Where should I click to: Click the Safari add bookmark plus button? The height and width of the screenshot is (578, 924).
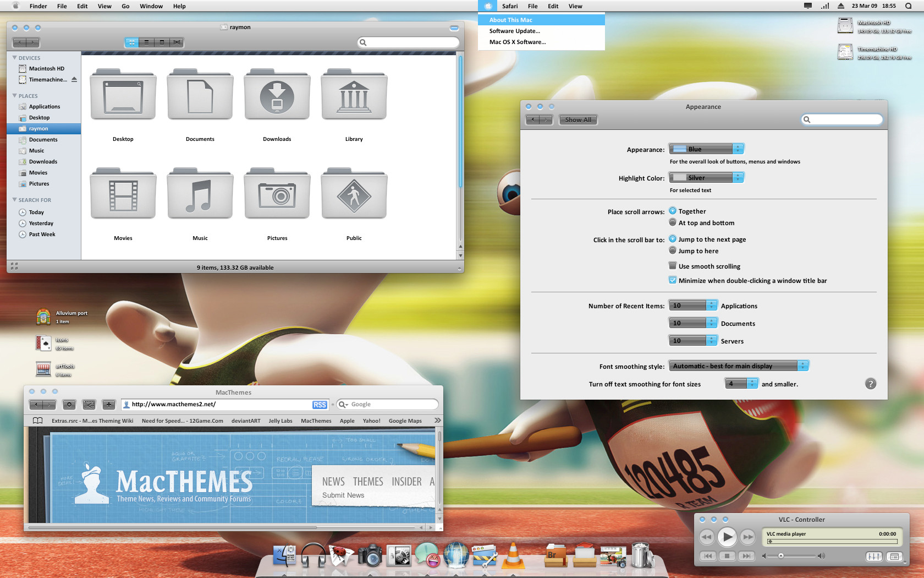point(109,405)
